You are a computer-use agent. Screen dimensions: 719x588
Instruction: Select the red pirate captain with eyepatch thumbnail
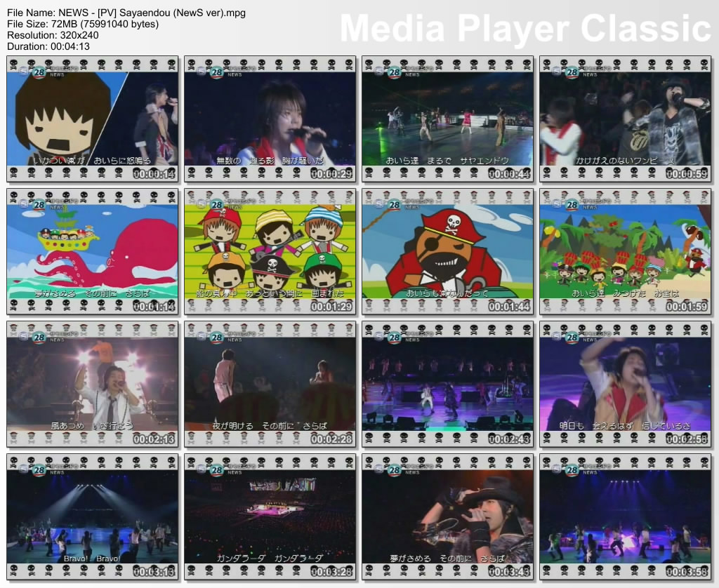(447, 252)
